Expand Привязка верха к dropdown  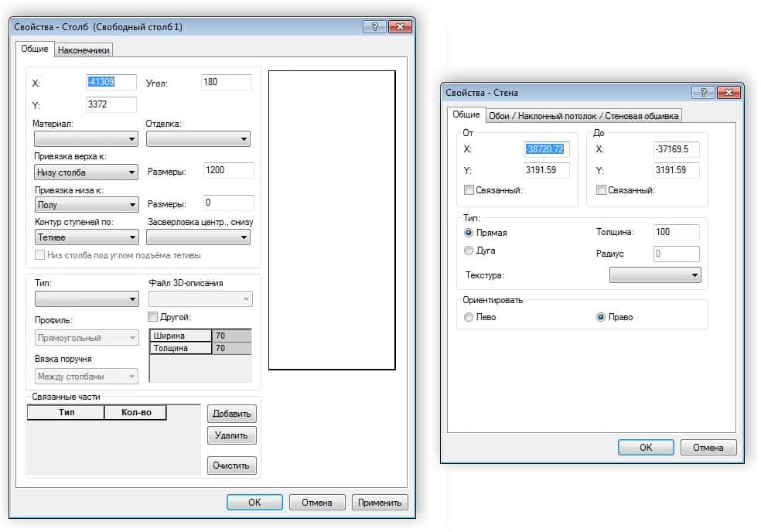(86, 172)
